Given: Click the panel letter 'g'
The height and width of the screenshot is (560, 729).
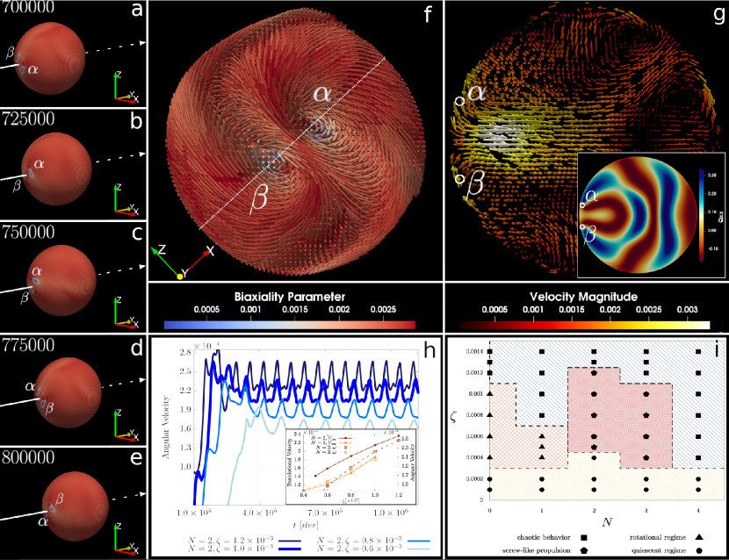Looking at the screenshot, I should [718, 15].
